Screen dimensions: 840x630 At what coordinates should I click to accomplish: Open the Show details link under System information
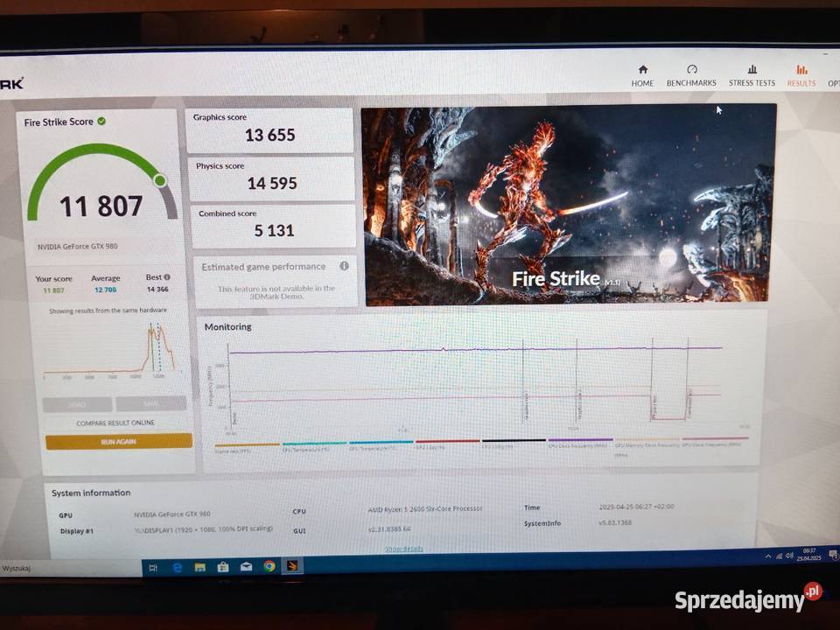point(404,549)
